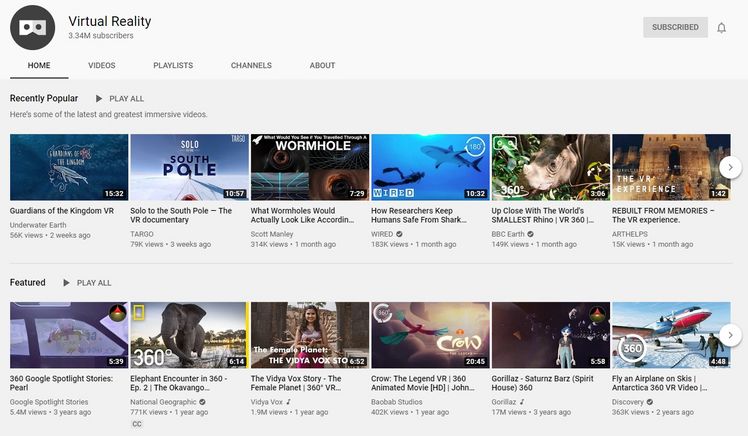This screenshot has width=748, height=436.
Task: Click title 'How Researchers Keep Humans Safe From Shark'
Action: [x=419, y=215]
